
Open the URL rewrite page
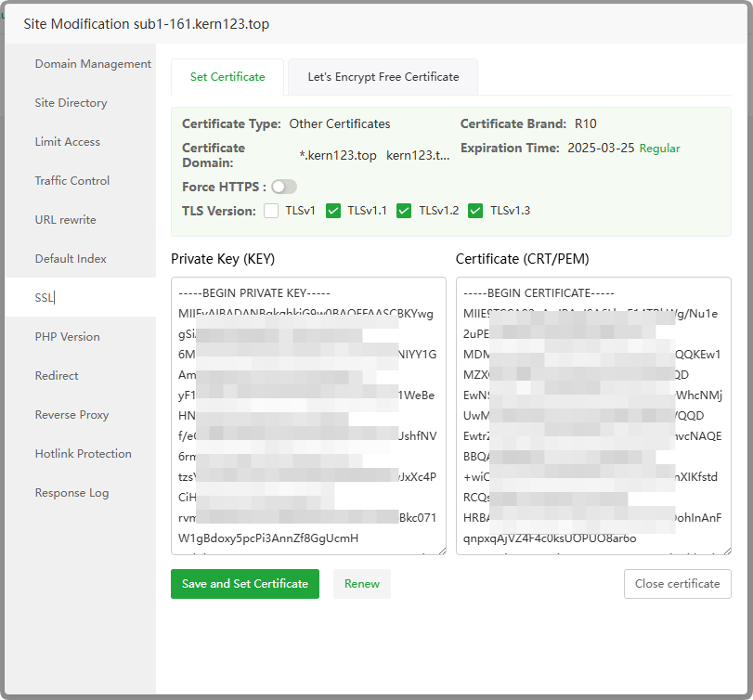pyautogui.click(x=65, y=220)
